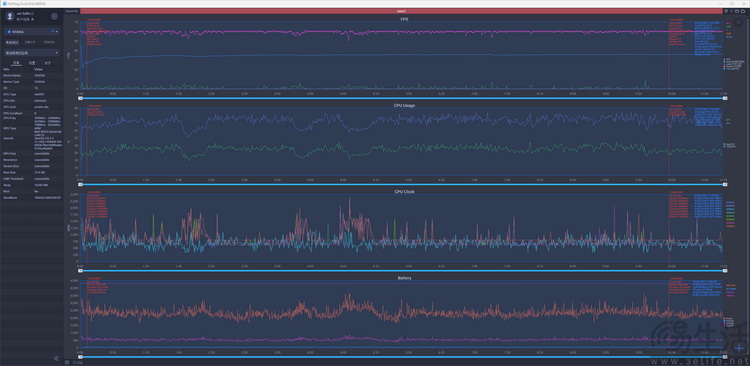Image resolution: width=750 pixels, height=366 pixels.
Task: Toggle the Log checkbox at bottom
Action: (x=73, y=363)
